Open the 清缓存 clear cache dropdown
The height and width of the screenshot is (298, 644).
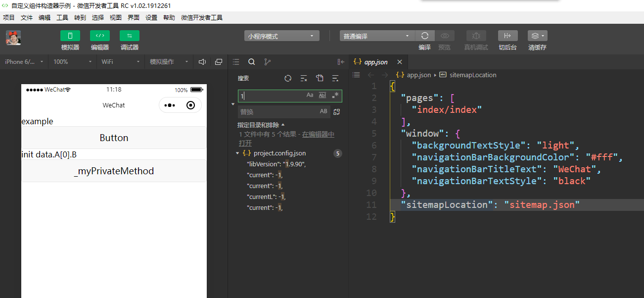(537, 36)
